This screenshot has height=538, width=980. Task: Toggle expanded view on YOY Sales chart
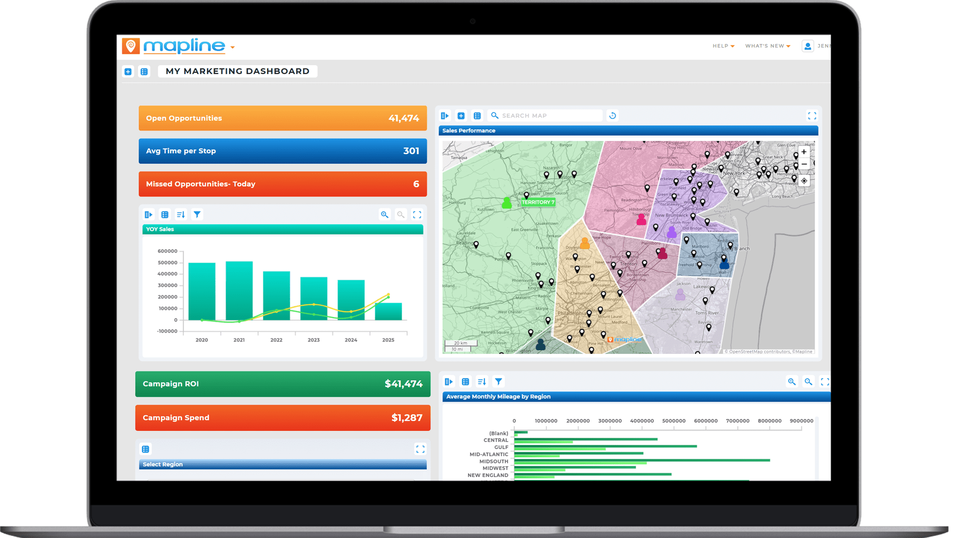pos(417,214)
